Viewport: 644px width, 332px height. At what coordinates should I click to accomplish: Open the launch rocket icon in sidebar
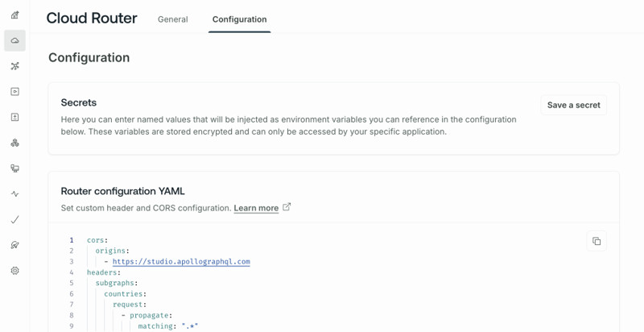(14, 15)
